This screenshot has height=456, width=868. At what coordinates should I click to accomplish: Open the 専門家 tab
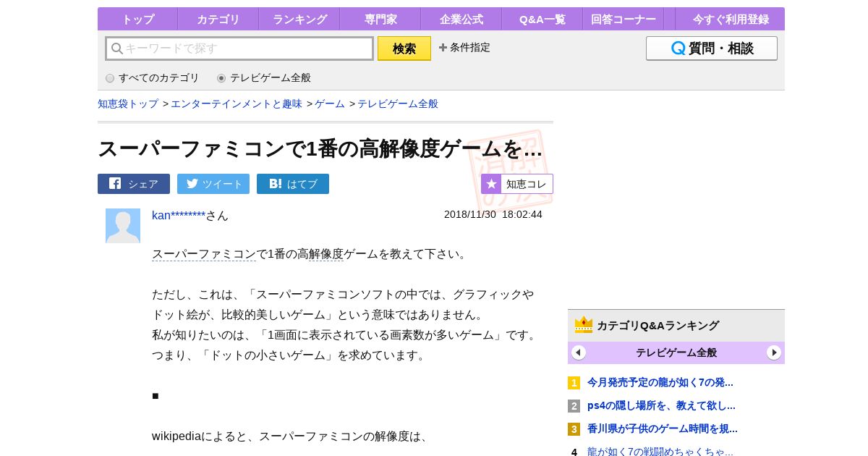coord(380,19)
